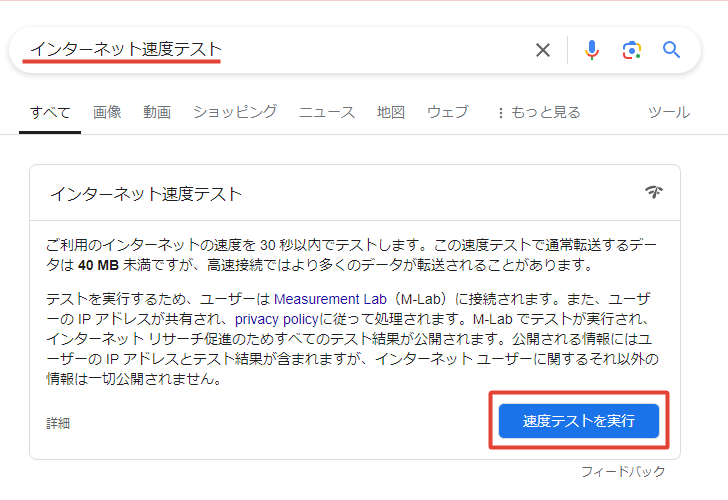This screenshot has width=728, height=500.
Task: Click the bold 40 MB text
Action: (98, 266)
